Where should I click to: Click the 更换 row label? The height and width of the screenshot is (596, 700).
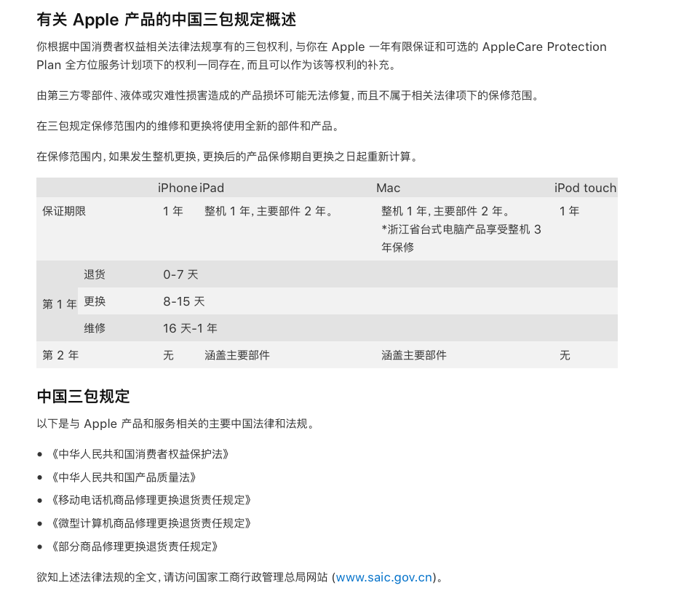tap(95, 301)
